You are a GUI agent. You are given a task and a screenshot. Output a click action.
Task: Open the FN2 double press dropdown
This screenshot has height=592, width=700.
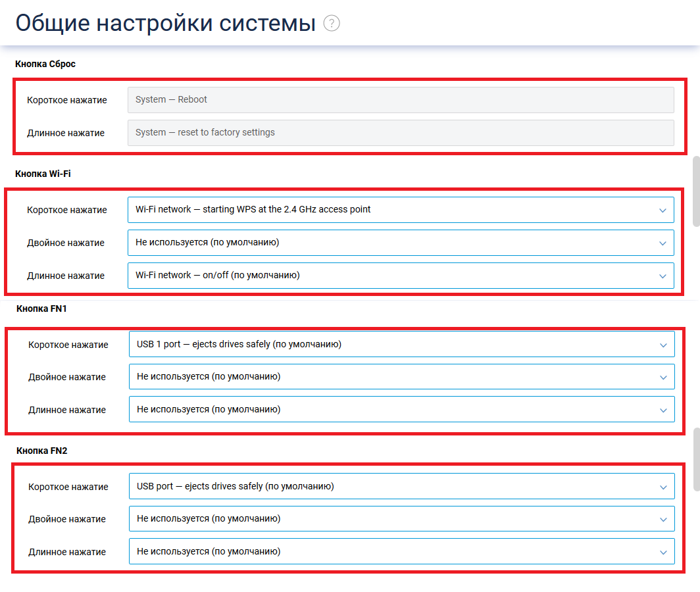[402, 519]
